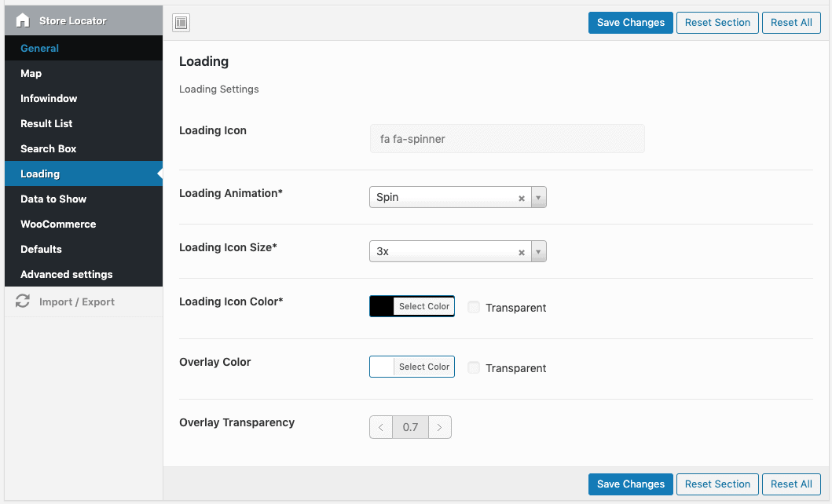Open the Advanced settings section
The image size is (832, 504).
(x=66, y=274)
